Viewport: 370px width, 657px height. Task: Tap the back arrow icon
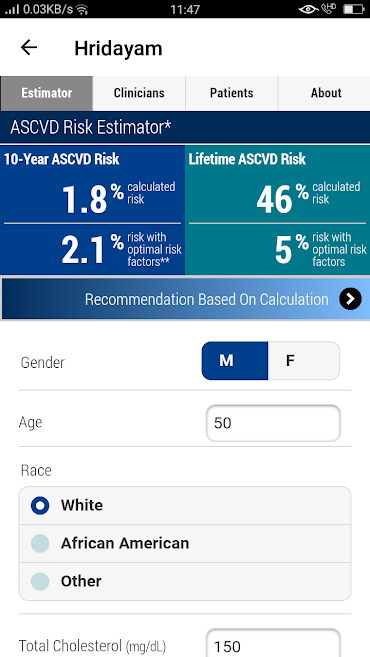(29, 47)
